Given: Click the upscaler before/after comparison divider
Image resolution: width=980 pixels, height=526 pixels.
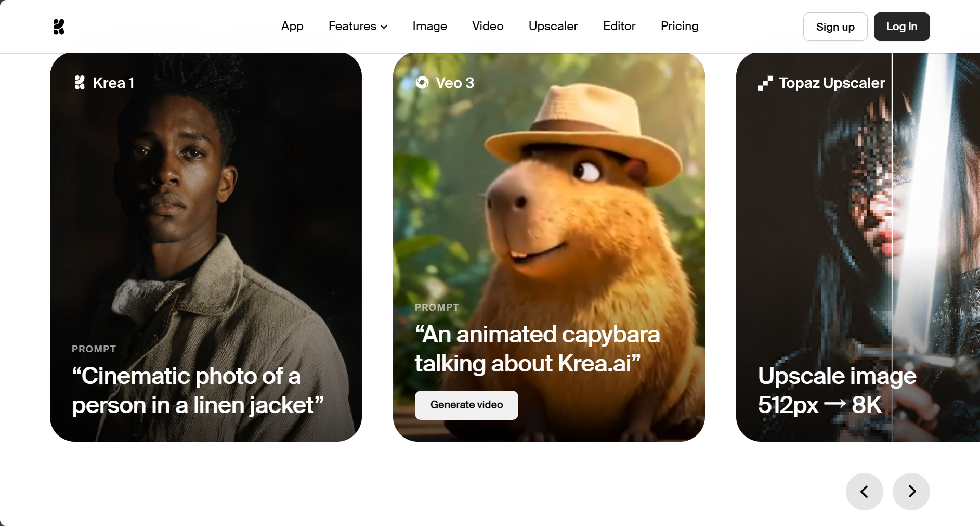Looking at the screenshot, I should pos(892,247).
